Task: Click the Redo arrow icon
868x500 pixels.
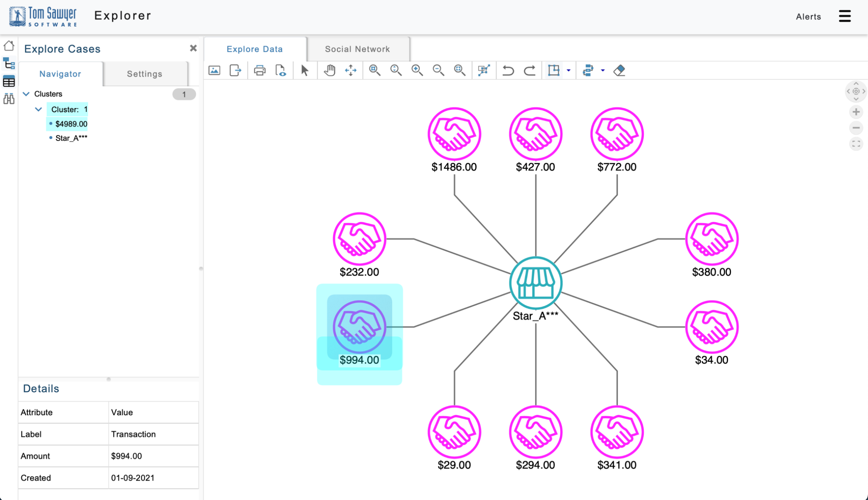Action: pos(530,70)
